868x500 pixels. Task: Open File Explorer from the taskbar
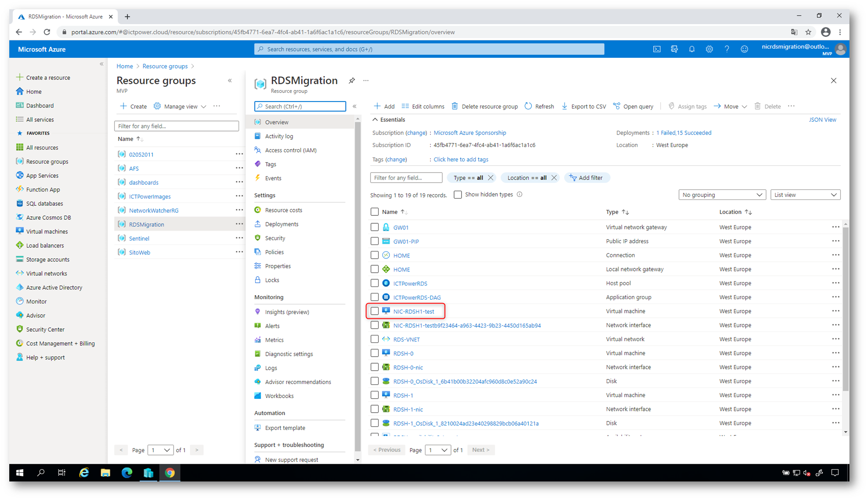click(x=105, y=473)
